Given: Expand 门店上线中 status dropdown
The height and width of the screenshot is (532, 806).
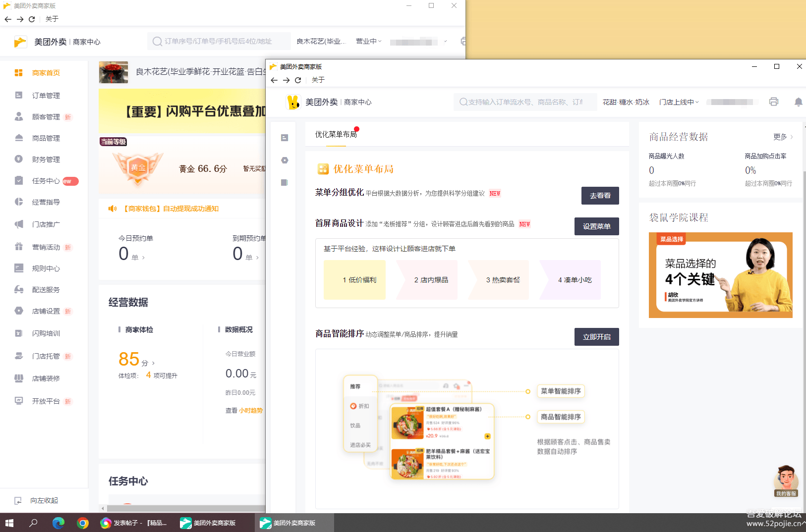Looking at the screenshot, I should [x=679, y=102].
